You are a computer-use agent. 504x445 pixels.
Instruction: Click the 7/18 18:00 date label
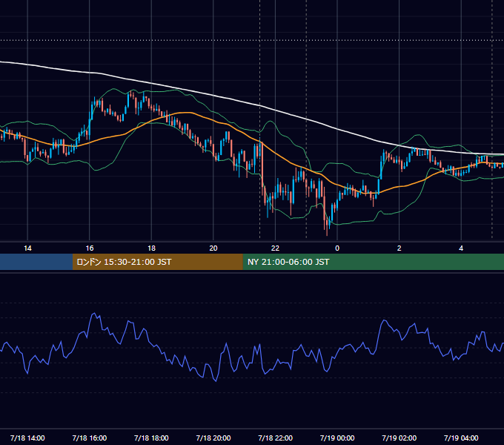(151, 438)
